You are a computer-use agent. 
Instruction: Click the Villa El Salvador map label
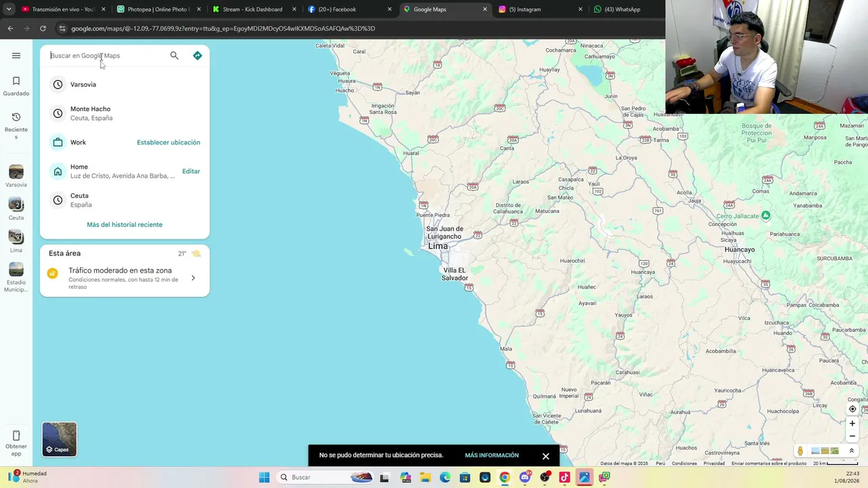tap(454, 274)
